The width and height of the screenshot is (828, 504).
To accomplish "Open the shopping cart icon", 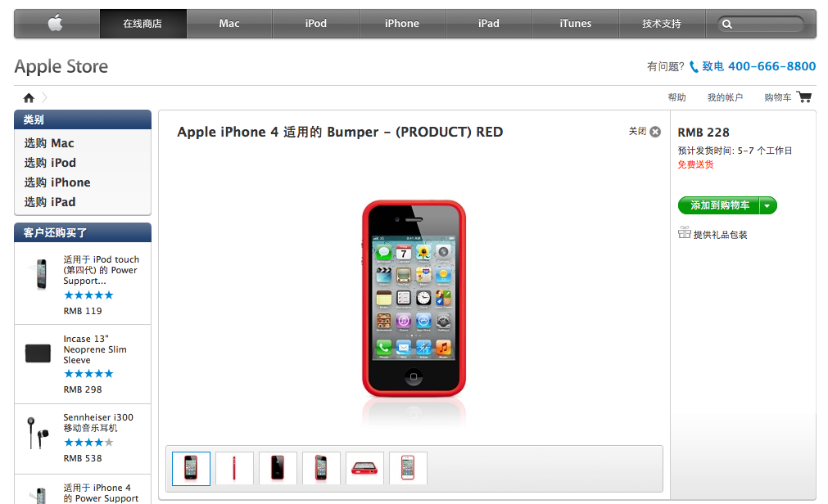I will [804, 97].
